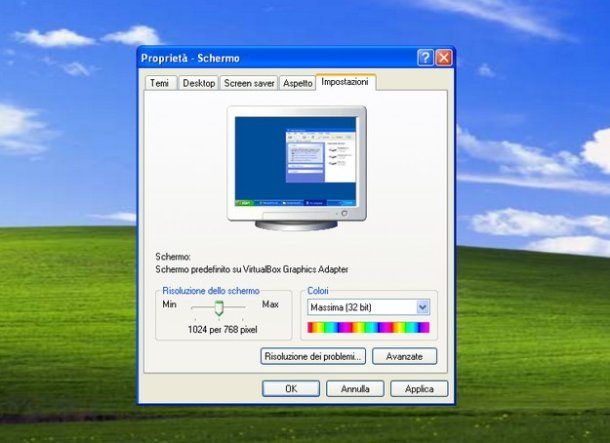This screenshot has width=610, height=443.
Task: Click the Applica button
Action: 419,389
